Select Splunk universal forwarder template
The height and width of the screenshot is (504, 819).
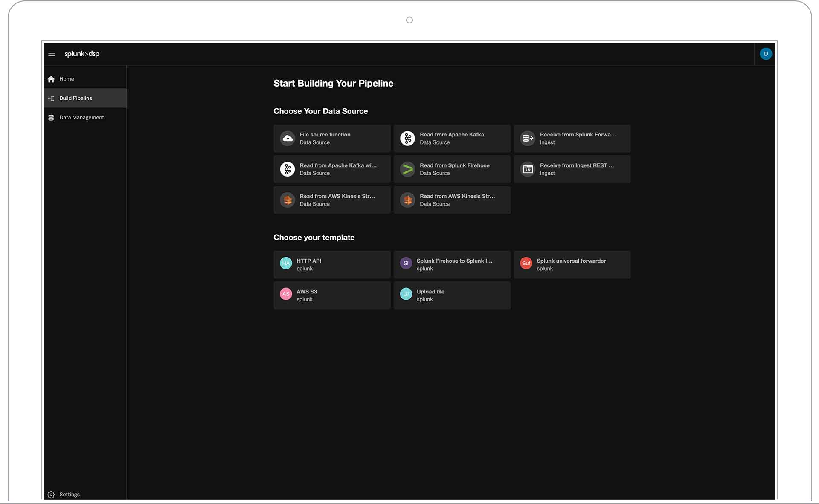point(572,265)
